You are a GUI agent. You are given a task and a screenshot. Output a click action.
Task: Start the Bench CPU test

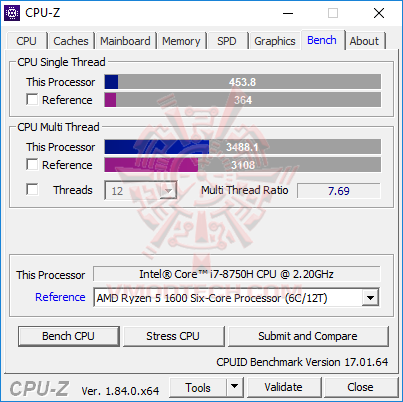coord(69,336)
